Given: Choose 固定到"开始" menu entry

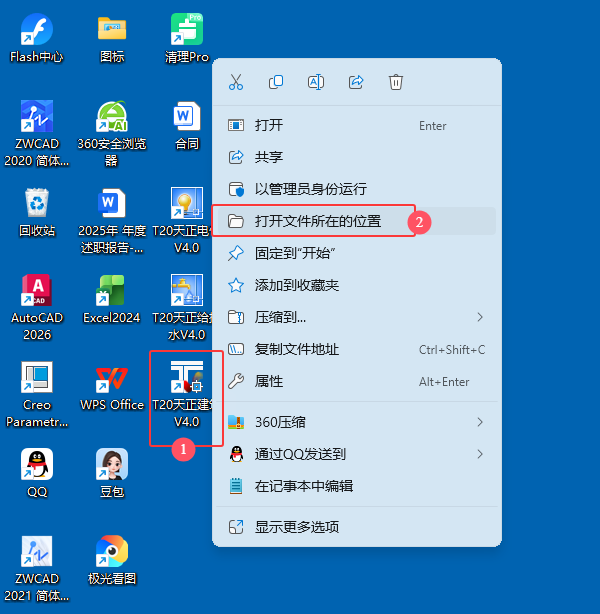Looking at the screenshot, I should (357, 253).
